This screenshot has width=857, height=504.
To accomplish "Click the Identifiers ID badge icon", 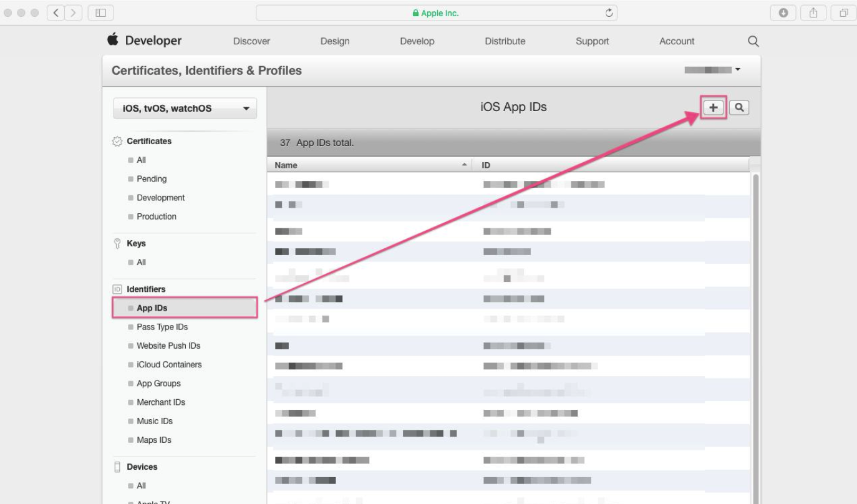I will pos(117,289).
